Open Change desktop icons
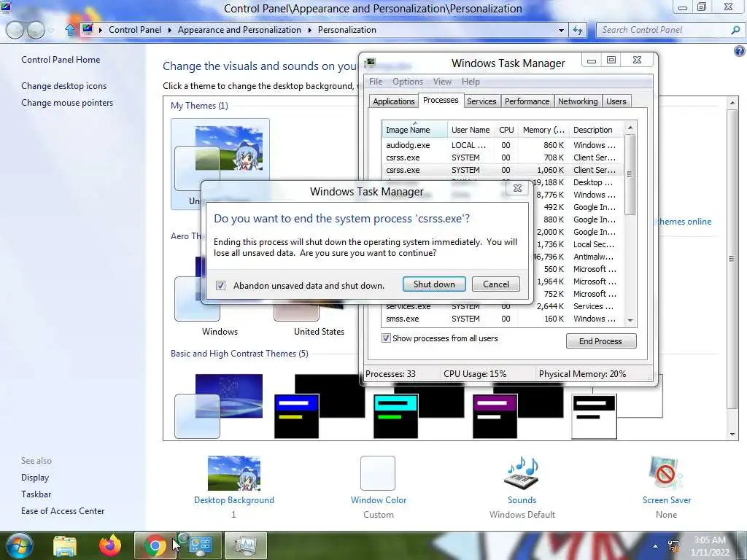747x560 pixels. click(64, 86)
